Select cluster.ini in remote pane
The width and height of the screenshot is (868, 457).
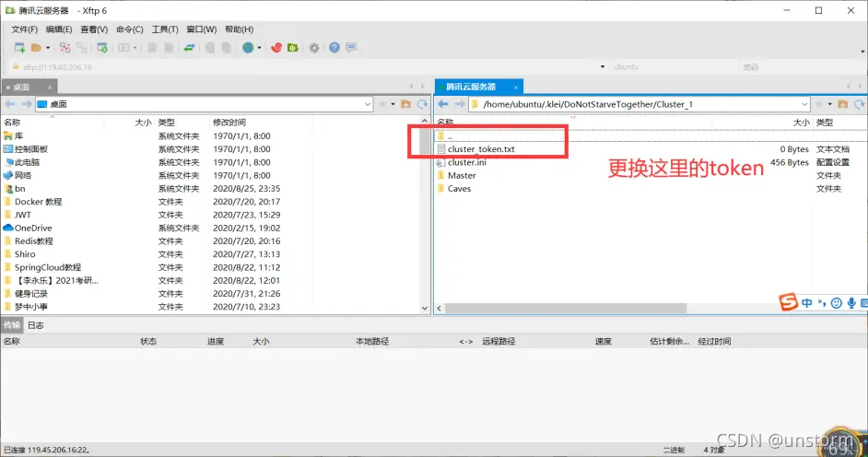click(x=466, y=162)
